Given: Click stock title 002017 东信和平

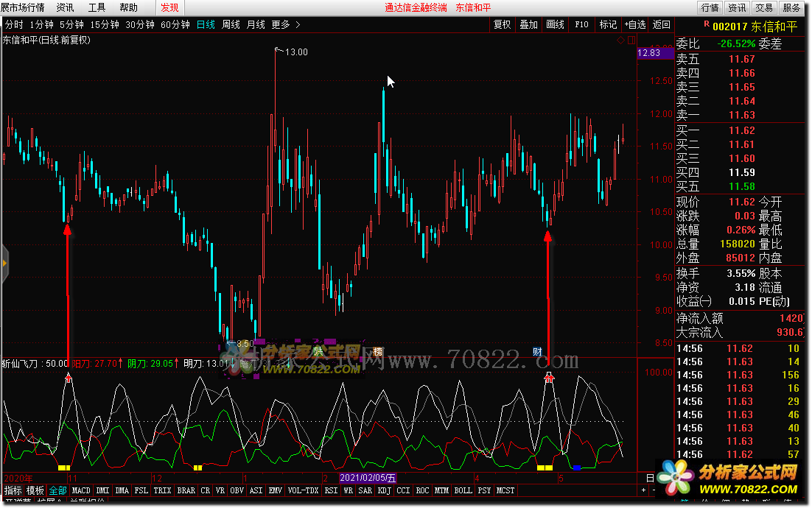Looking at the screenshot, I should point(755,27).
